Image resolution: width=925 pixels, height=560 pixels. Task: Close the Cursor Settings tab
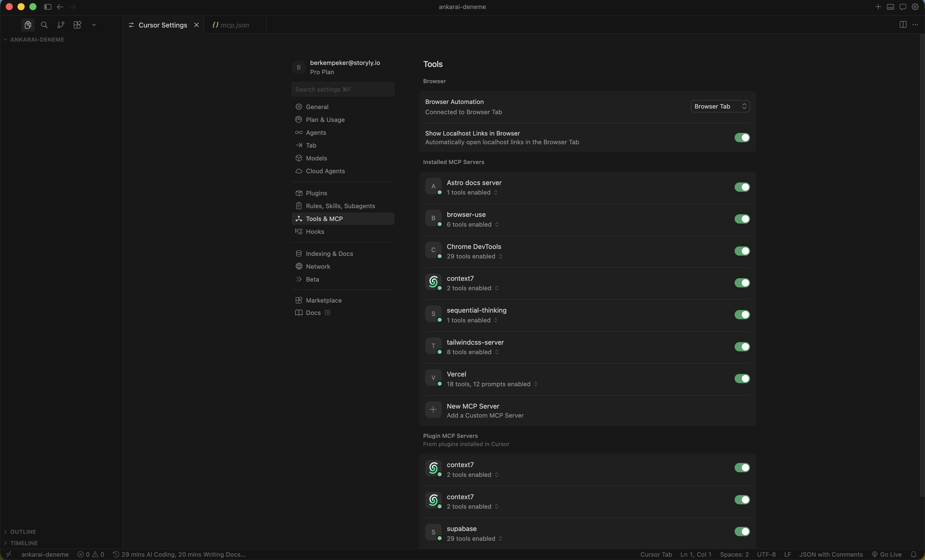point(196,25)
